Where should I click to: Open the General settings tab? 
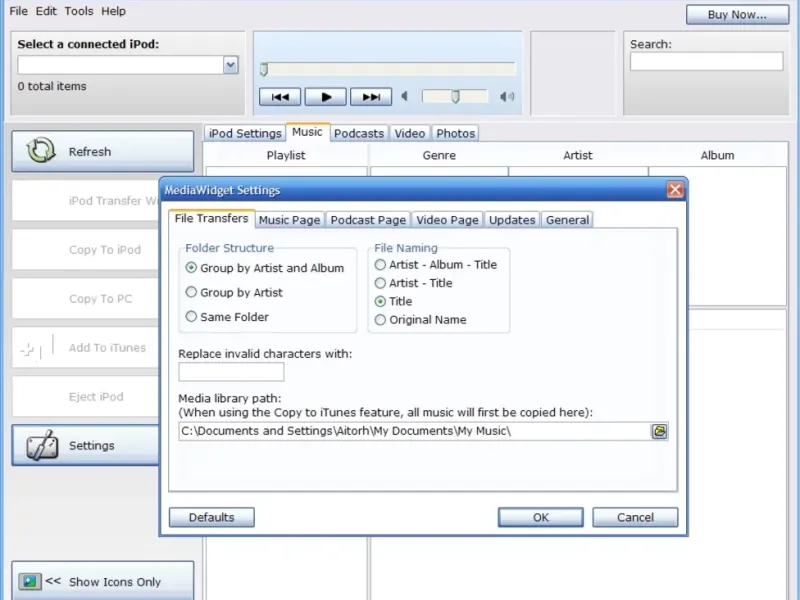point(567,220)
